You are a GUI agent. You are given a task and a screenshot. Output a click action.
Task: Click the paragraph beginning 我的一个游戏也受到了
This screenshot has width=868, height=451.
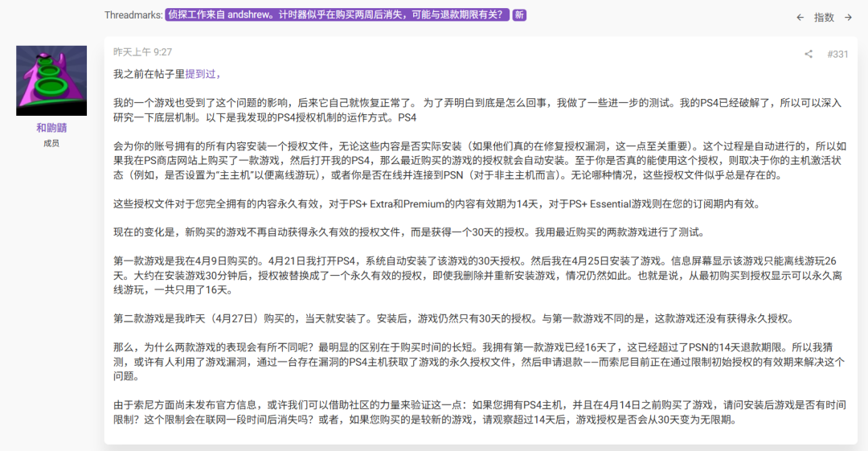(x=477, y=110)
